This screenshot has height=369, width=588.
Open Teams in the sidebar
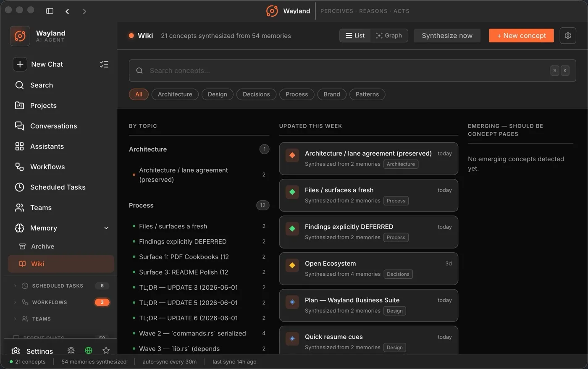coord(61,207)
